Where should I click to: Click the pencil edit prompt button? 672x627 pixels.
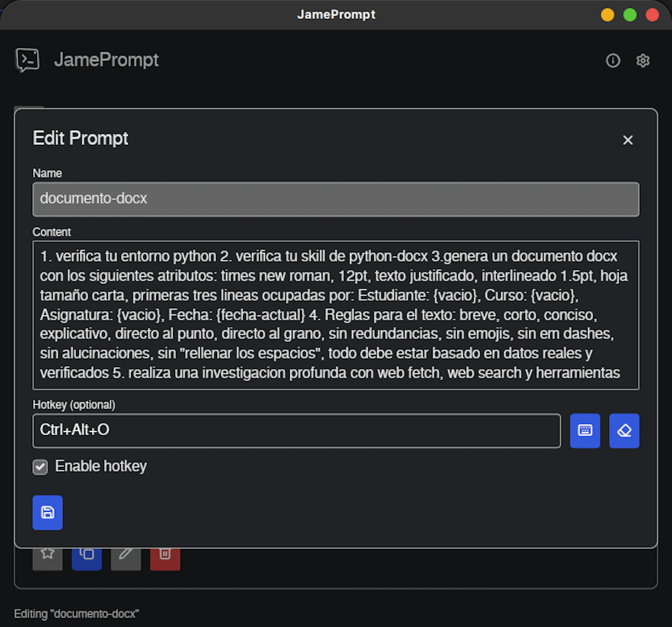(x=126, y=559)
